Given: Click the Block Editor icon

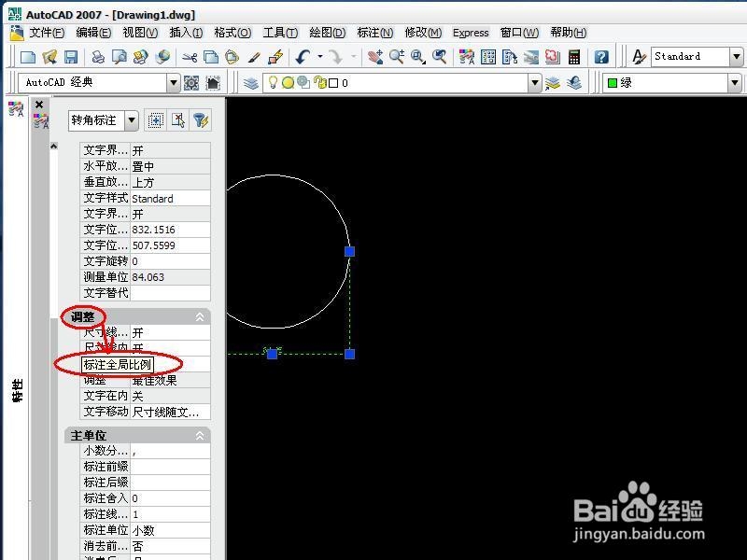Looking at the screenshot, I should (x=275, y=57).
